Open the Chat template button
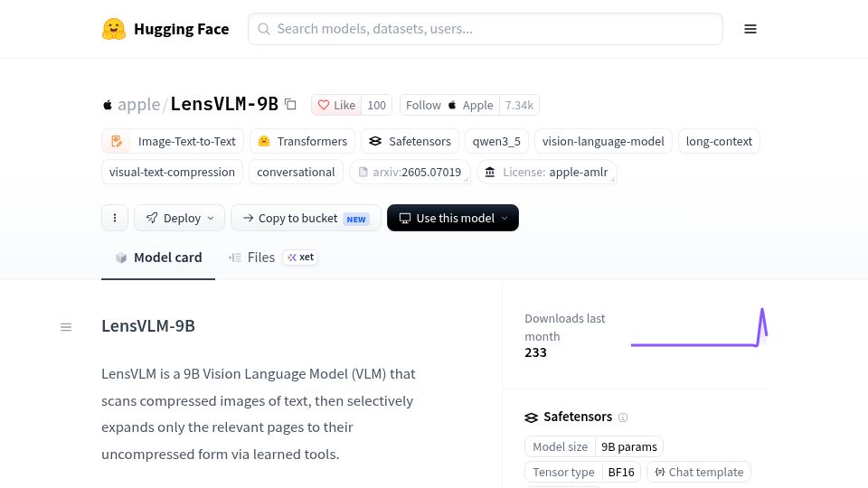 click(x=699, y=472)
